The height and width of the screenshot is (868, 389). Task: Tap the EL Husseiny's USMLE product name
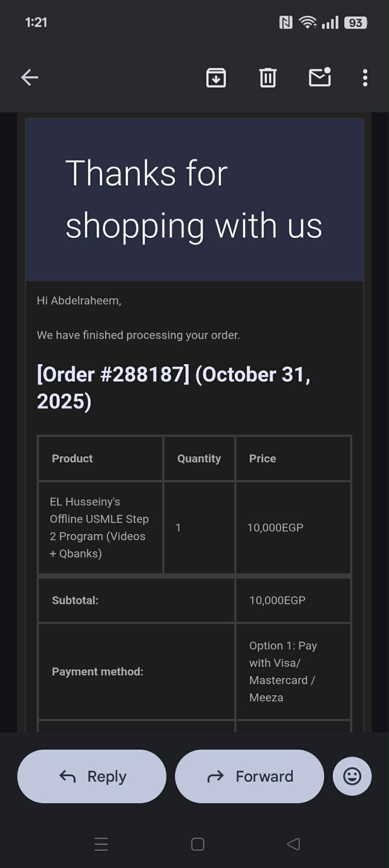pyautogui.click(x=100, y=527)
